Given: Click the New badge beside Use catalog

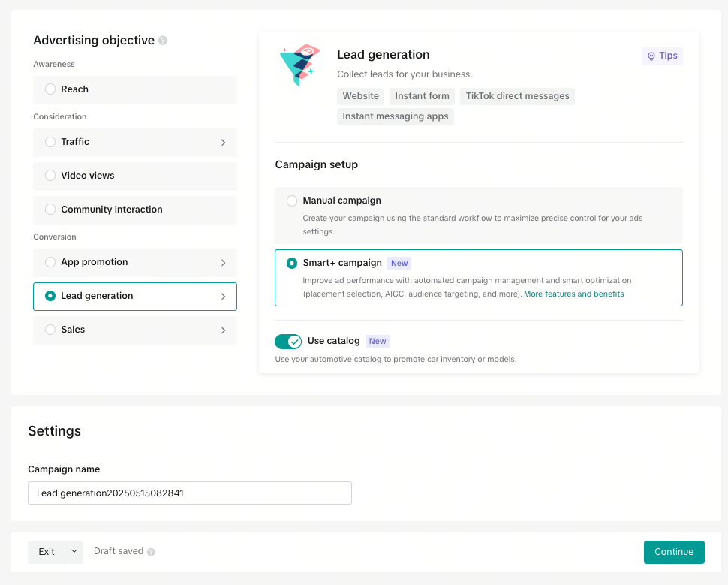Looking at the screenshot, I should tap(378, 342).
